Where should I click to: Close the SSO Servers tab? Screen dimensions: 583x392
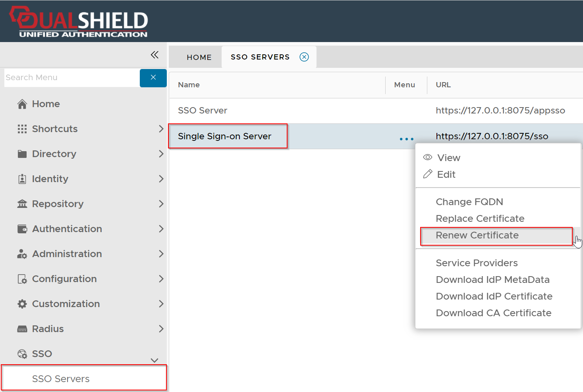pyautogui.click(x=304, y=57)
